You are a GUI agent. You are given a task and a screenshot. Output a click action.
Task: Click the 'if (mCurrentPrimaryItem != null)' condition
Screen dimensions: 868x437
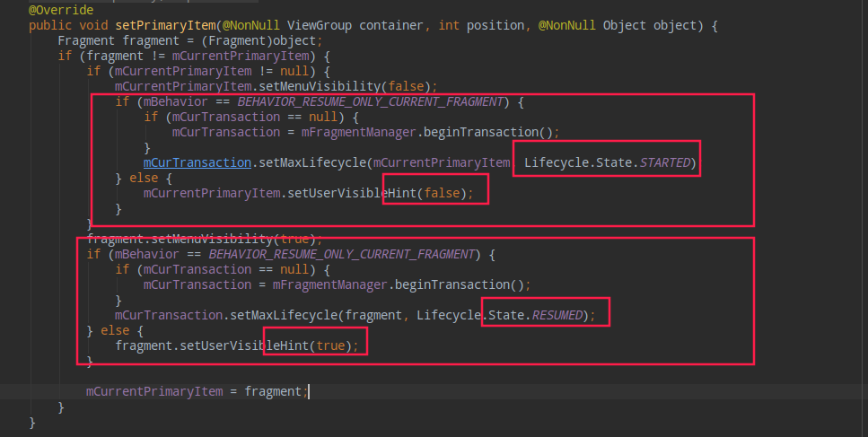pyautogui.click(x=208, y=72)
